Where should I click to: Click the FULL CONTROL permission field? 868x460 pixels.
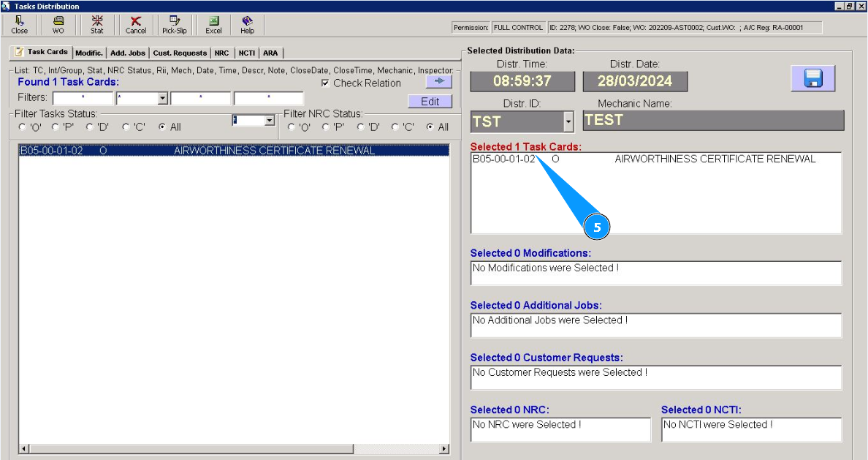pyautogui.click(x=518, y=27)
